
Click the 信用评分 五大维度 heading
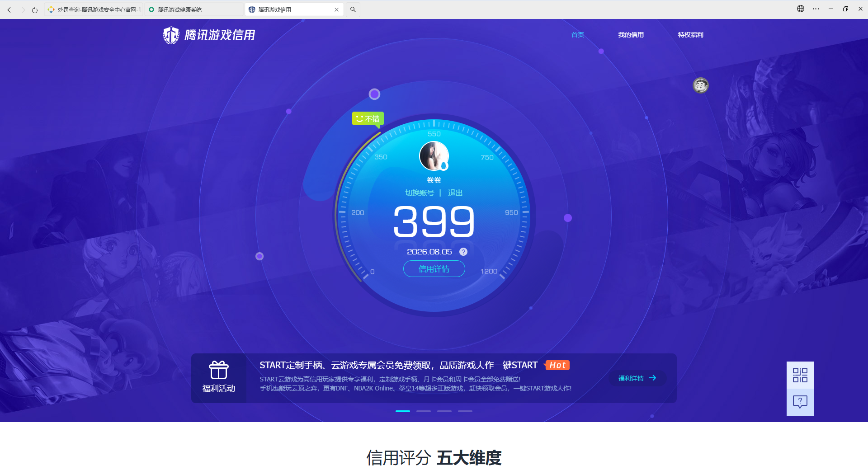tap(434, 458)
